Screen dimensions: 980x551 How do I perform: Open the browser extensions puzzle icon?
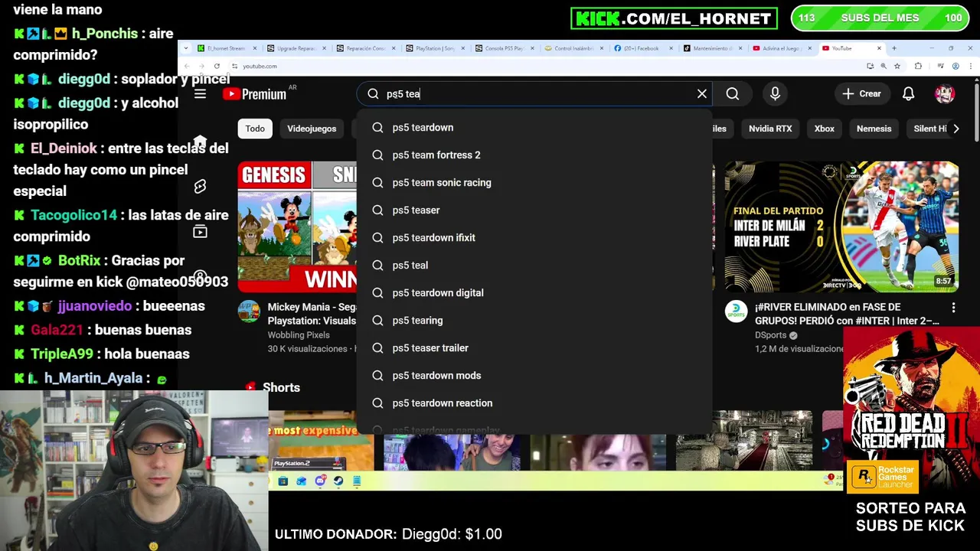pyautogui.click(x=918, y=67)
